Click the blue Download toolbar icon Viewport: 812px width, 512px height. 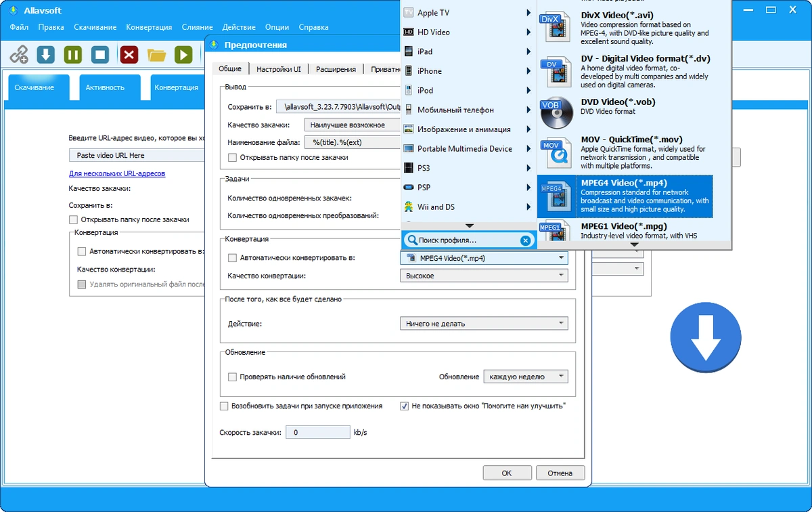click(x=45, y=55)
